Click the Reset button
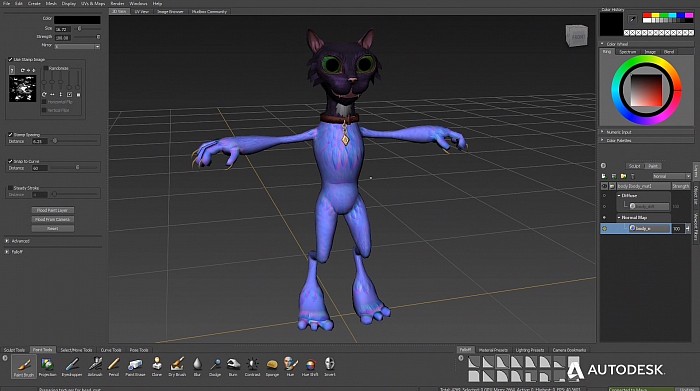700x391 pixels. point(53,229)
